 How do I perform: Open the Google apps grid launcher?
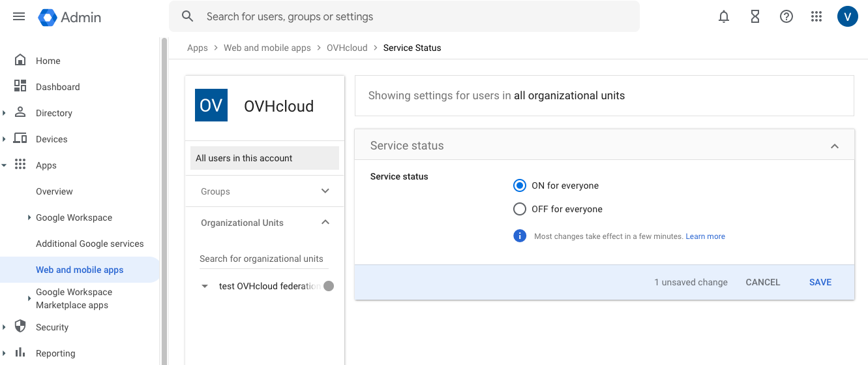point(816,17)
